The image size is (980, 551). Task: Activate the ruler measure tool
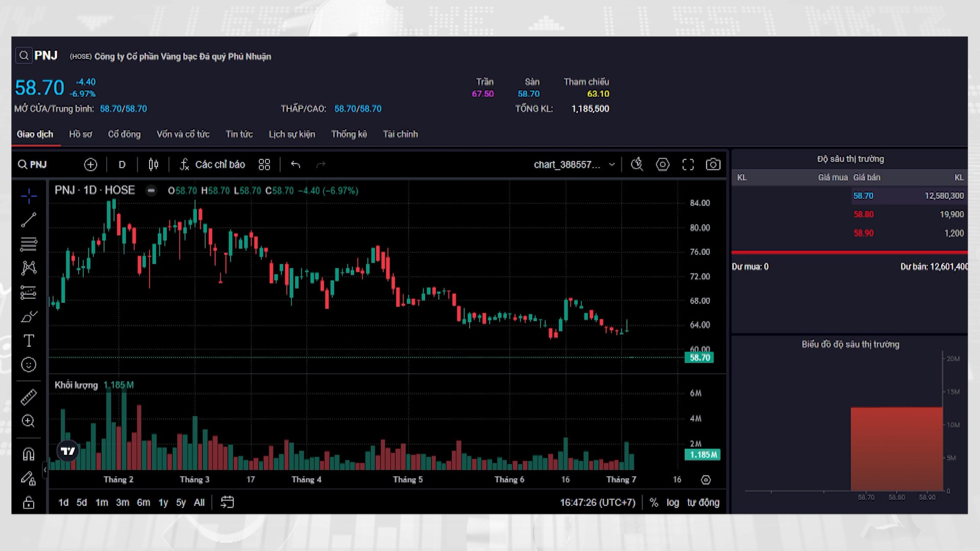coord(29,397)
